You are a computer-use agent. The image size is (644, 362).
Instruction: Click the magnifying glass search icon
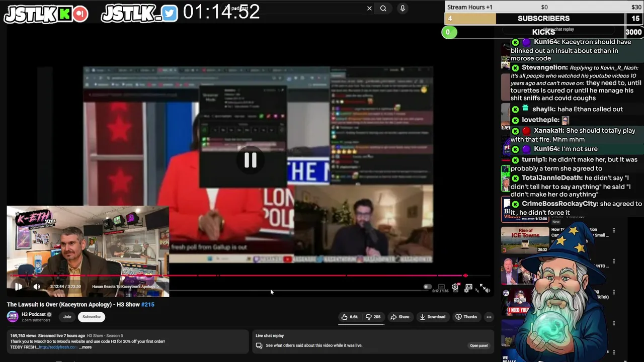click(x=383, y=8)
